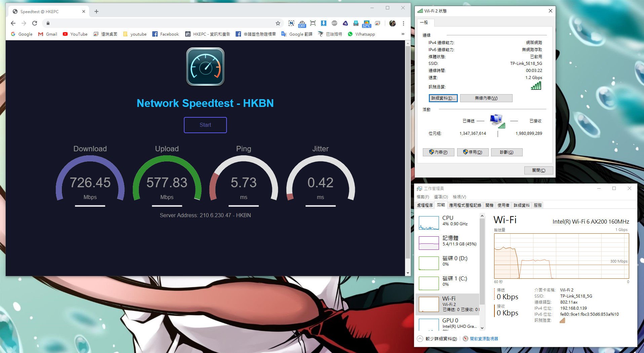Select the 磁碟 0 (D:) performance item
Viewport: 644px width, 353px height.
click(448, 263)
